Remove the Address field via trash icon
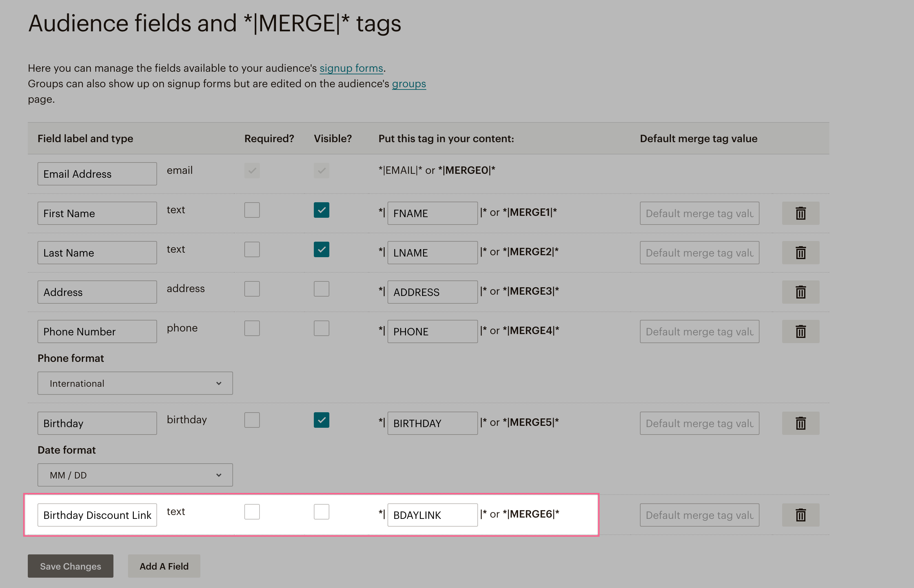 click(800, 292)
